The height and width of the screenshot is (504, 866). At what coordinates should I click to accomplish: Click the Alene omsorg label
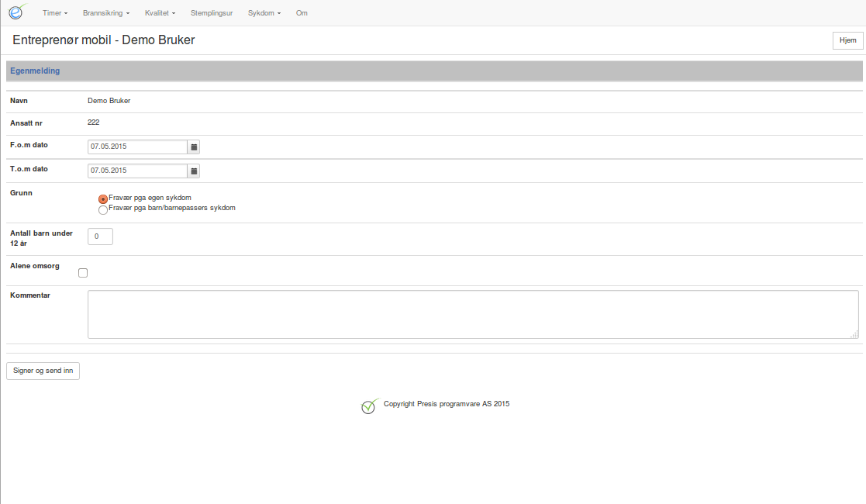coord(34,266)
